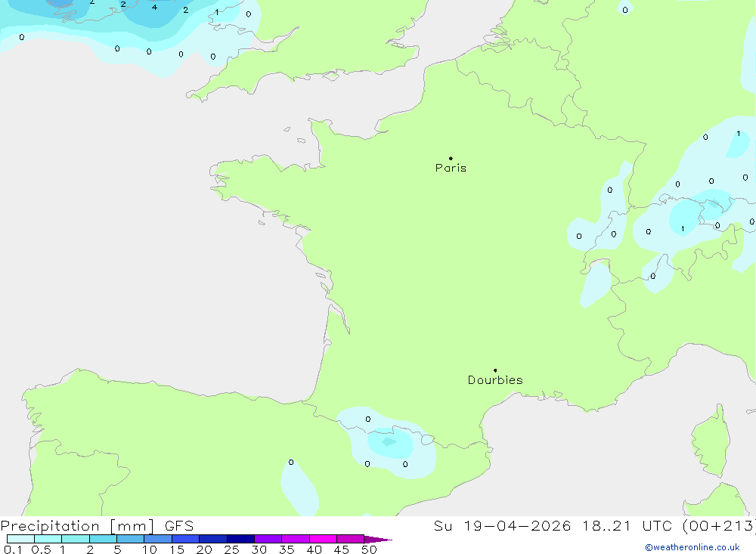This screenshot has width=756, height=554.
Task: Click the legend scale value 25
Action: tap(231, 549)
